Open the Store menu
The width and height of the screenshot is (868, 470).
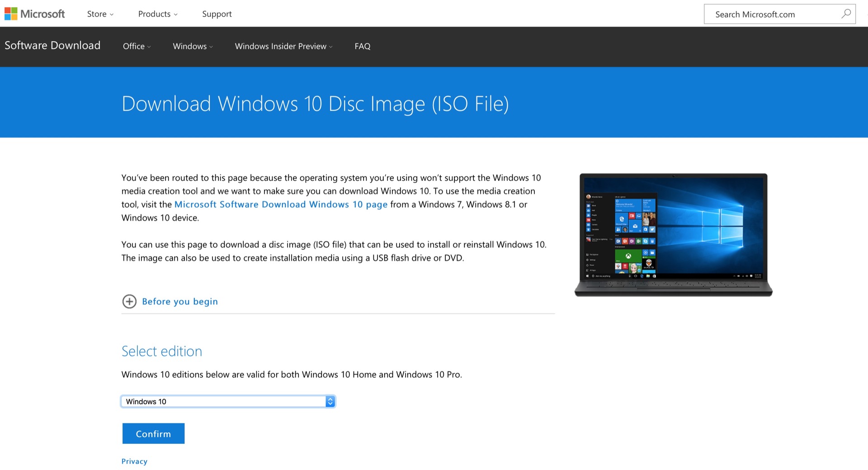click(x=100, y=14)
